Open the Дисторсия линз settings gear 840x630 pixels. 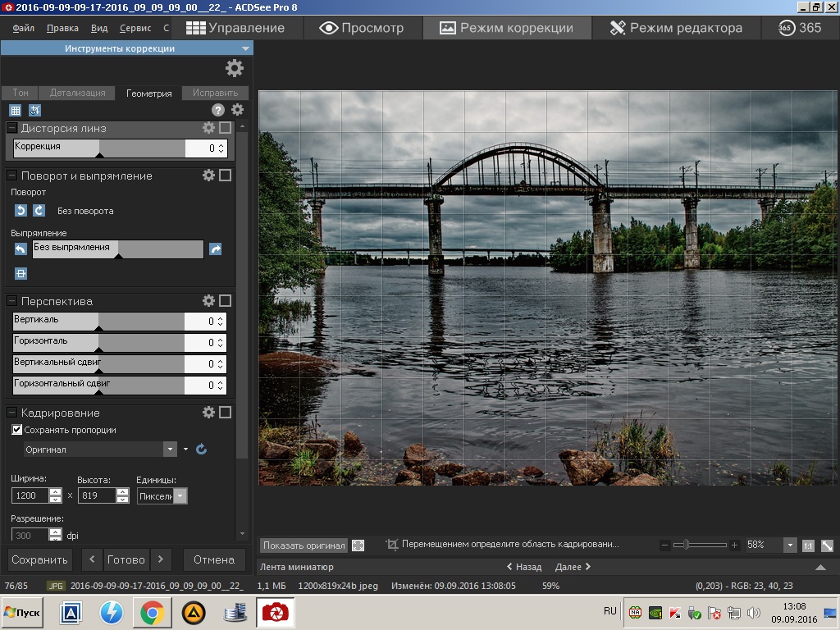(x=208, y=127)
